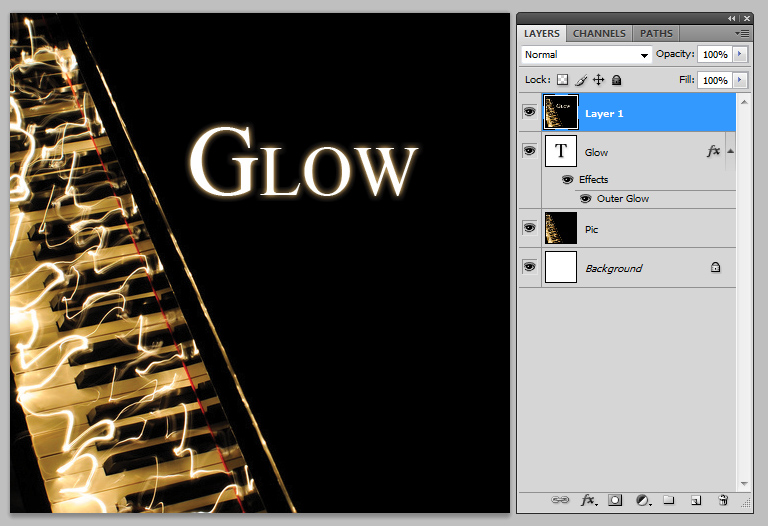This screenshot has width=768, height=526.
Task: Collapse effects list on Glow layer
Action: point(730,152)
